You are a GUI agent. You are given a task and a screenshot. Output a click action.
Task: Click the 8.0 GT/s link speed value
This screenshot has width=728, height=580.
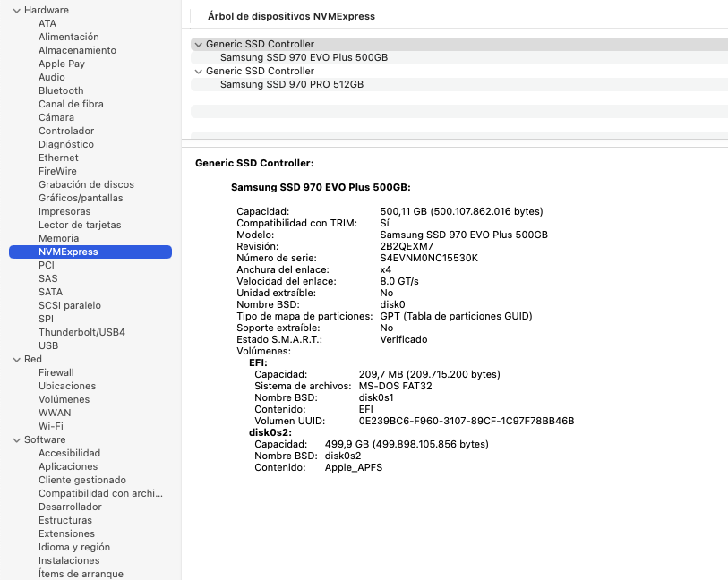point(399,282)
